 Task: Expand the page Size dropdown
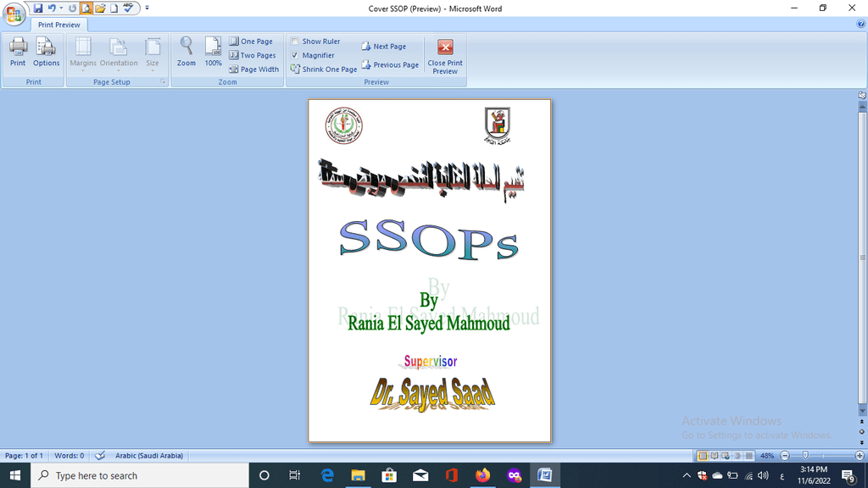click(x=153, y=55)
